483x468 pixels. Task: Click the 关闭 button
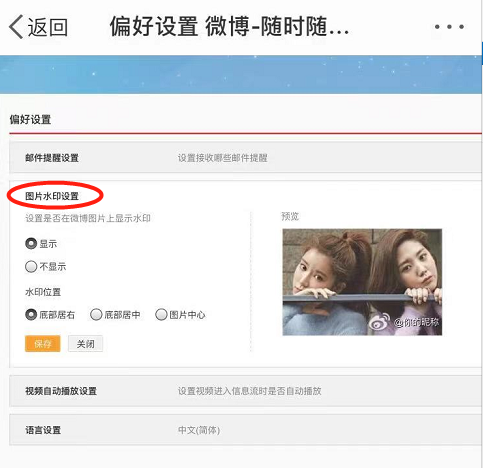coord(85,344)
